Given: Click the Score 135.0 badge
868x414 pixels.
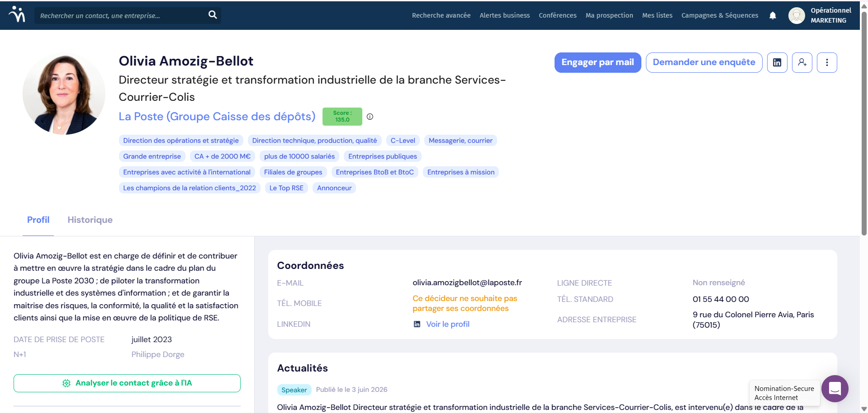Looking at the screenshot, I should tap(342, 117).
